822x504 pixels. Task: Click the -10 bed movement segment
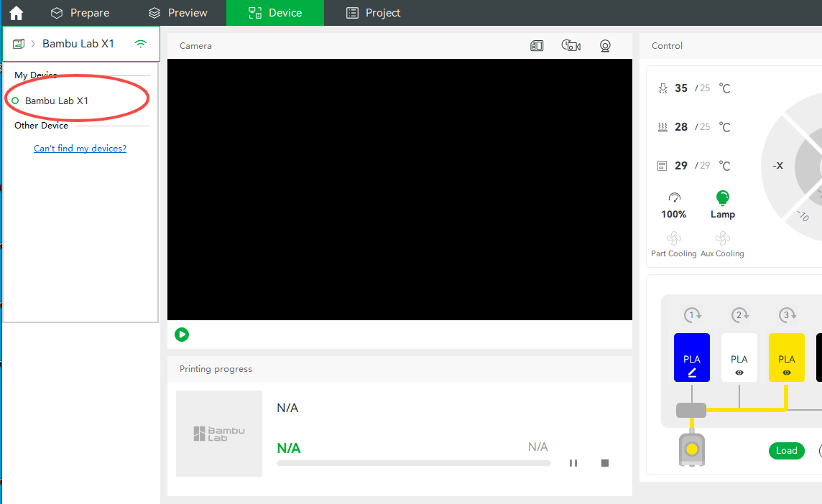(x=802, y=216)
